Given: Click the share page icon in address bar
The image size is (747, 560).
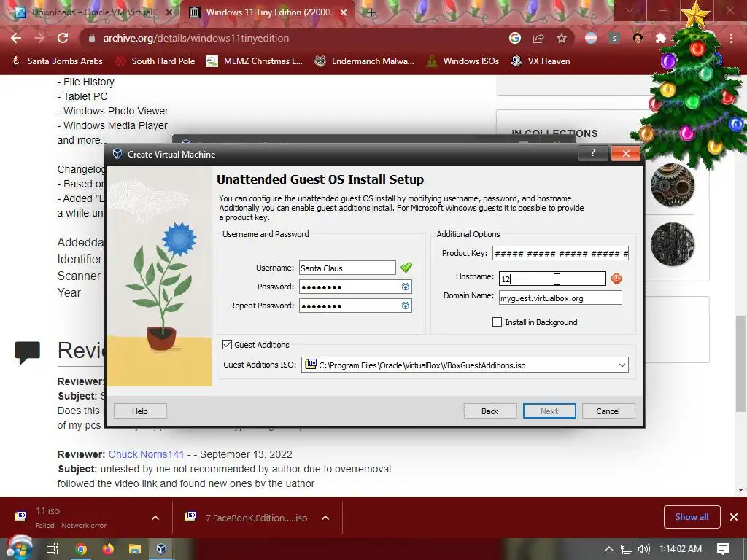Looking at the screenshot, I should (x=538, y=38).
